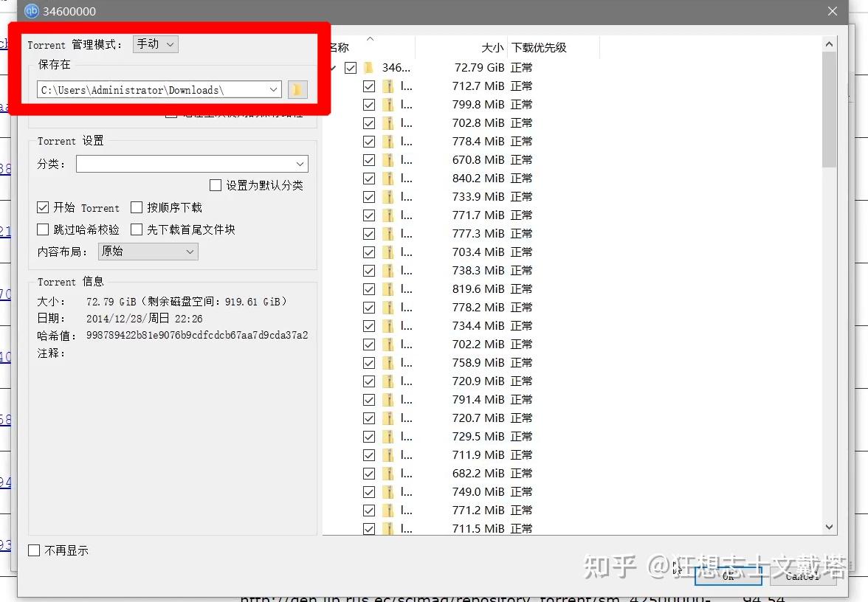
Task: Uncheck the 开始 Torrent checkbox
Action: (43, 207)
